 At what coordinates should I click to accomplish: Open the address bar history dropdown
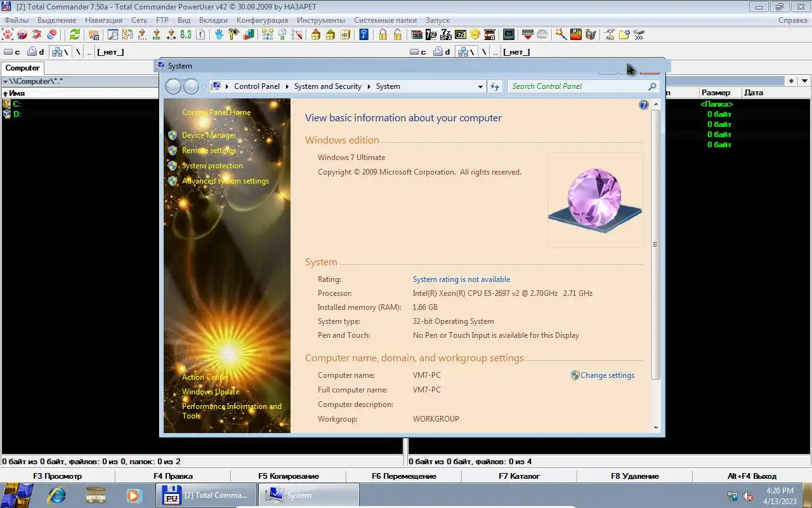pos(480,86)
